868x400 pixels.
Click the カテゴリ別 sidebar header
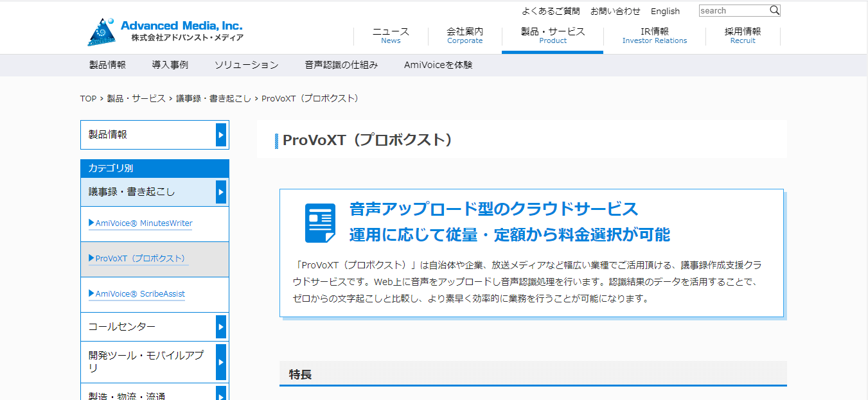(155, 168)
